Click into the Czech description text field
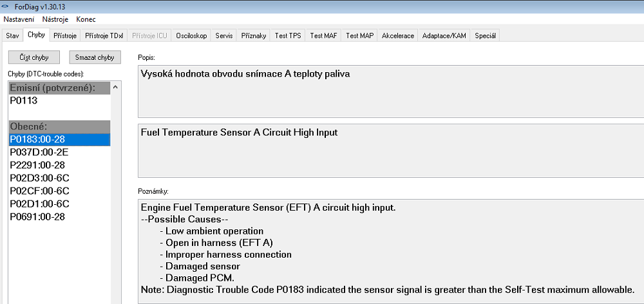The height and width of the screenshot is (304, 644). coord(390,91)
